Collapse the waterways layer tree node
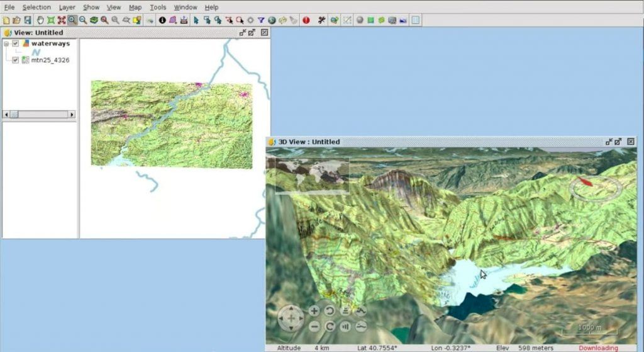The image size is (644, 352). [6, 43]
